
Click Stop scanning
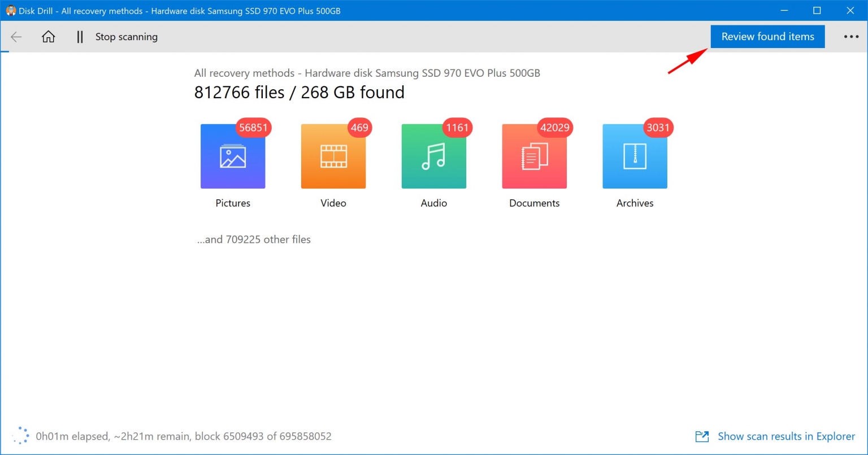point(126,36)
